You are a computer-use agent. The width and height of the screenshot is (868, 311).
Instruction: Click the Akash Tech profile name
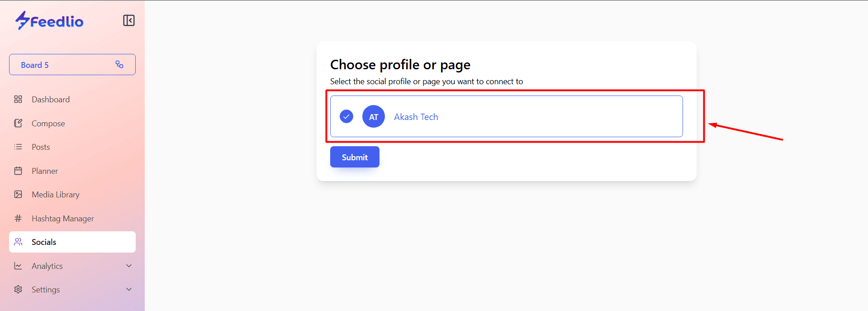(416, 117)
